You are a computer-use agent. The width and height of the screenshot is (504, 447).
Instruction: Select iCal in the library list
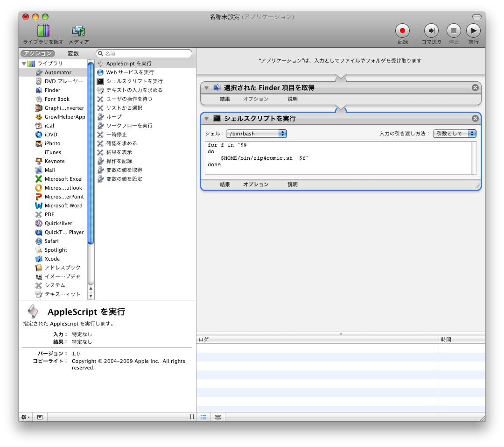click(53, 126)
